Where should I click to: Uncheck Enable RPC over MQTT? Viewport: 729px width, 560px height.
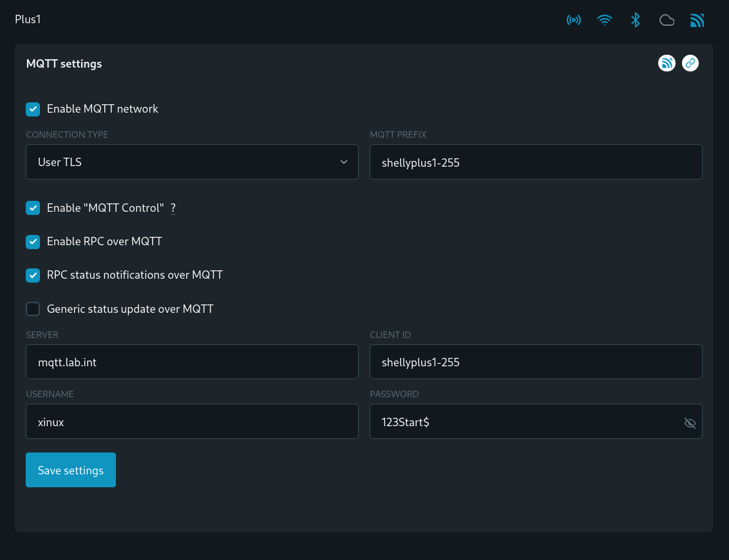click(x=33, y=241)
